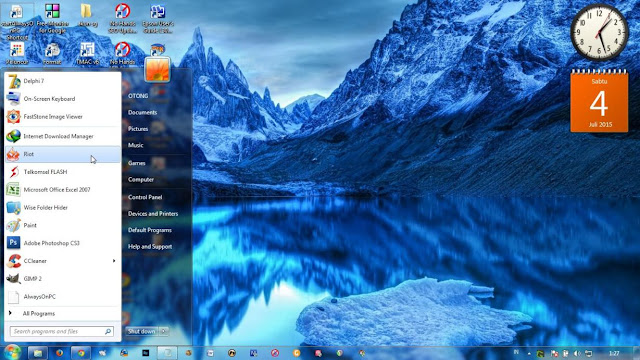Open the TMAC v6 desktop shortcut
The width and height of the screenshot is (640, 360).
(87, 53)
